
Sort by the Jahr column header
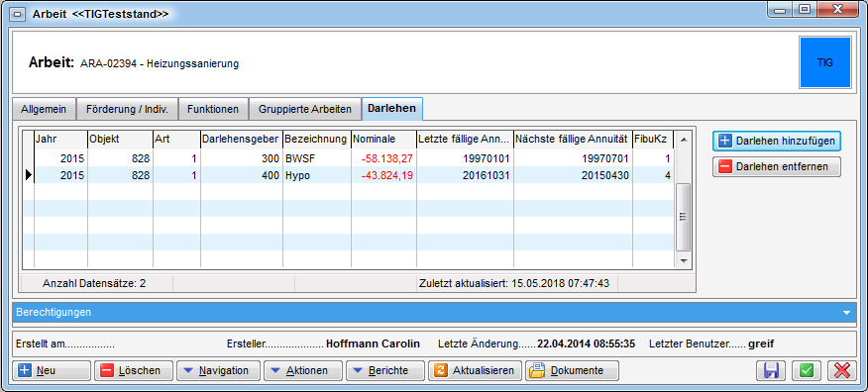click(x=60, y=141)
